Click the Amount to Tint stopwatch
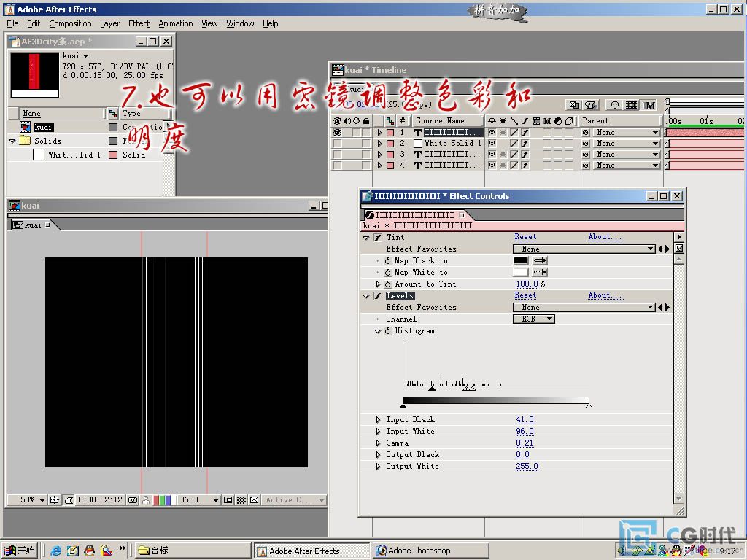The height and width of the screenshot is (560, 747). [388, 284]
